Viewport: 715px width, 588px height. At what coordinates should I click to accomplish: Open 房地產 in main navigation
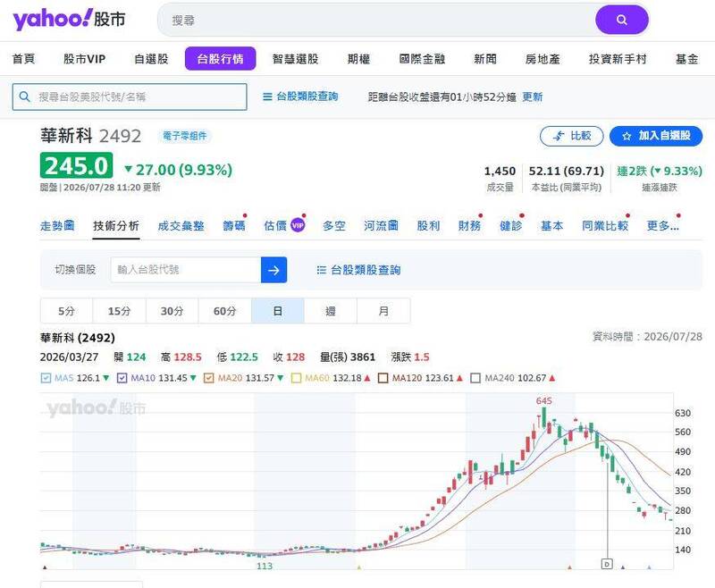point(543,59)
